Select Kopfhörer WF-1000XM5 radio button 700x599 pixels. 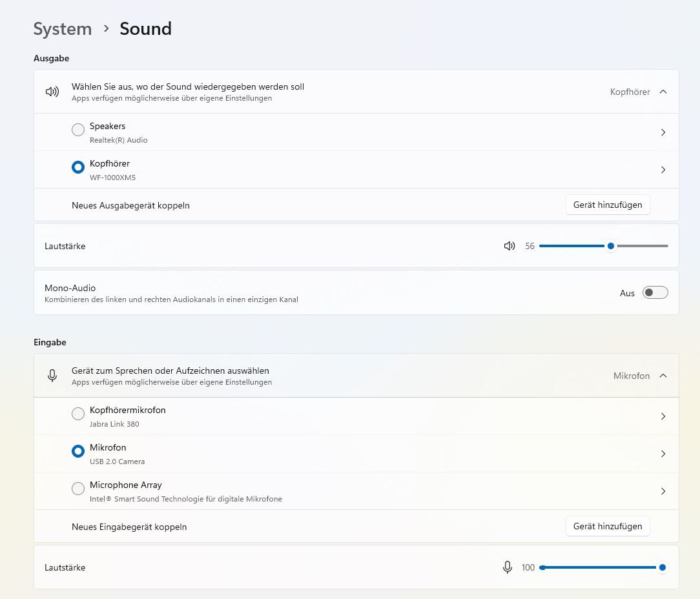coord(78,167)
